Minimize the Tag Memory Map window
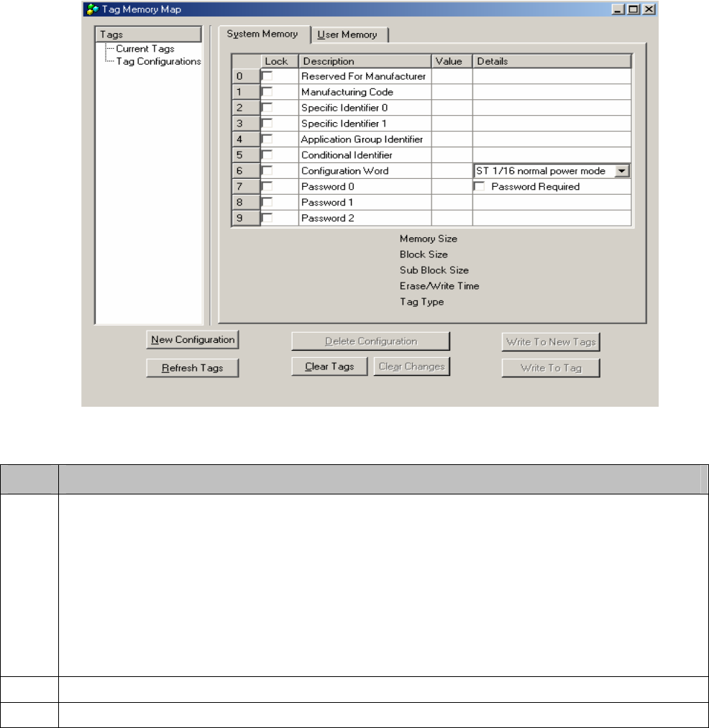The width and height of the screenshot is (709, 728). (x=618, y=9)
